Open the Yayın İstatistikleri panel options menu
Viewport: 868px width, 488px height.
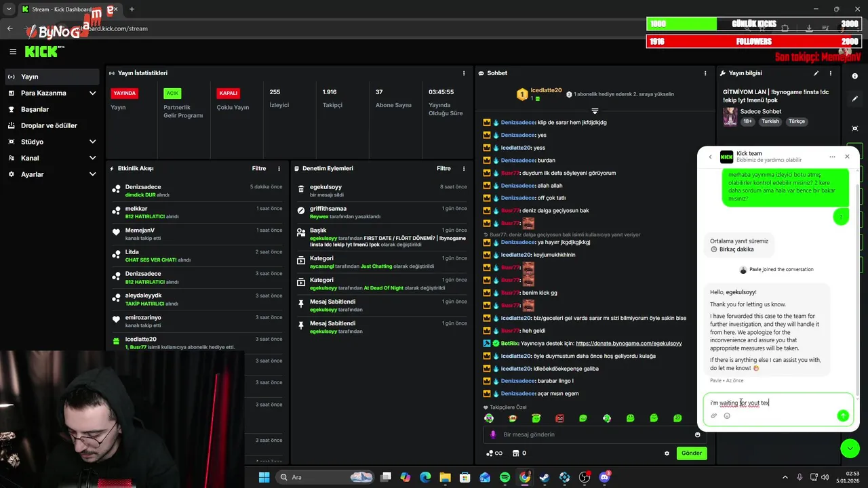[x=464, y=73]
